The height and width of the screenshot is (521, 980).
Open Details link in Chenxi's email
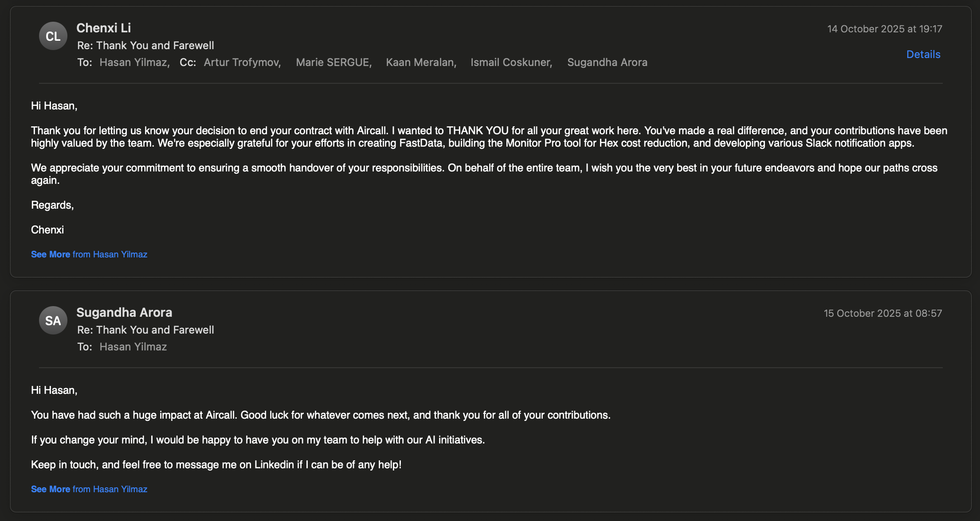923,54
